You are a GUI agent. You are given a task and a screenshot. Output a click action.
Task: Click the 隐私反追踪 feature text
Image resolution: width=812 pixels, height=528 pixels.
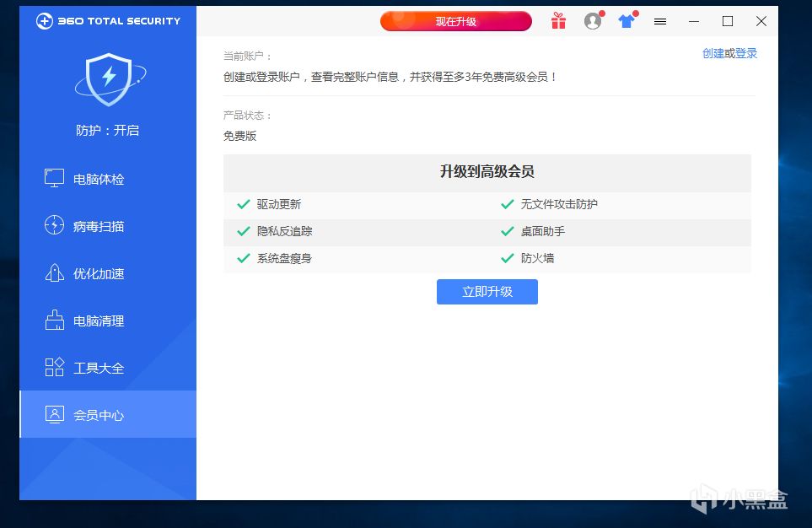285,231
